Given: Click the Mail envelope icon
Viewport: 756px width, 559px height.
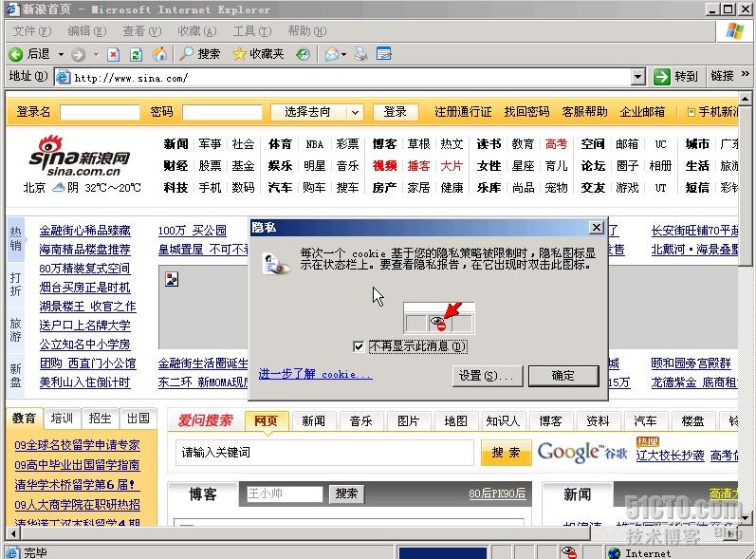Looking at the screenshot, I should (332, 54).
